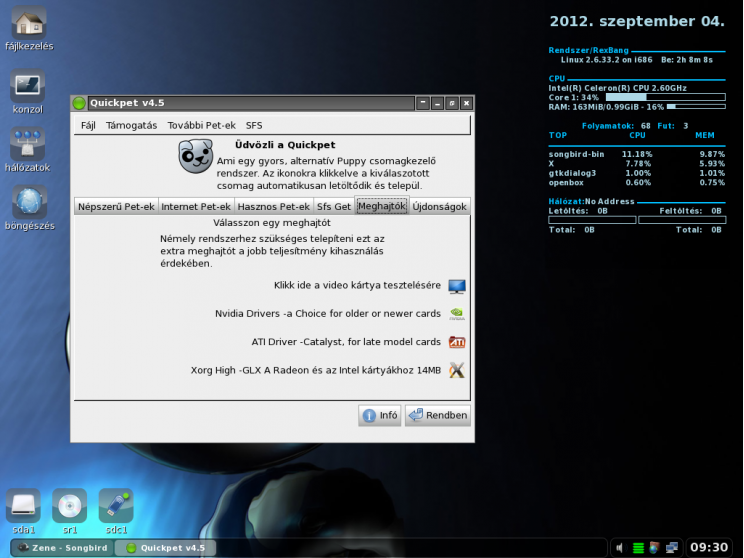Switch to the Sfs Get tab

334,206
